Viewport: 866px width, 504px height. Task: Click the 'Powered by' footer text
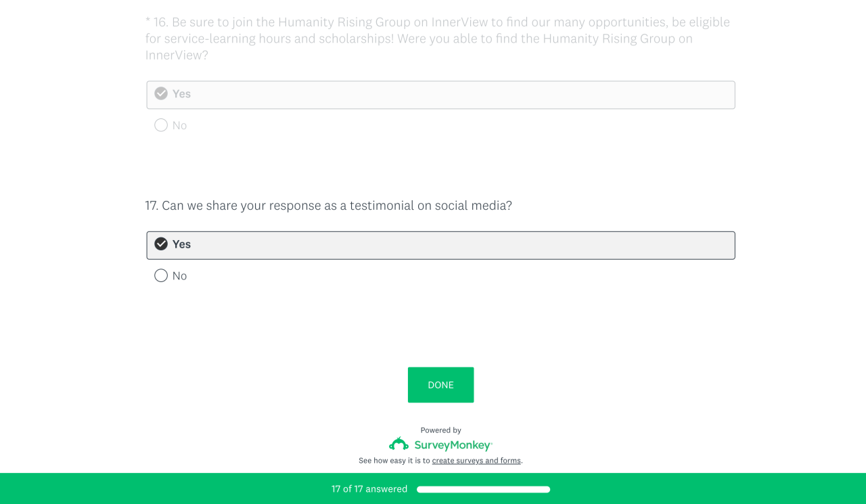(440, 430)
